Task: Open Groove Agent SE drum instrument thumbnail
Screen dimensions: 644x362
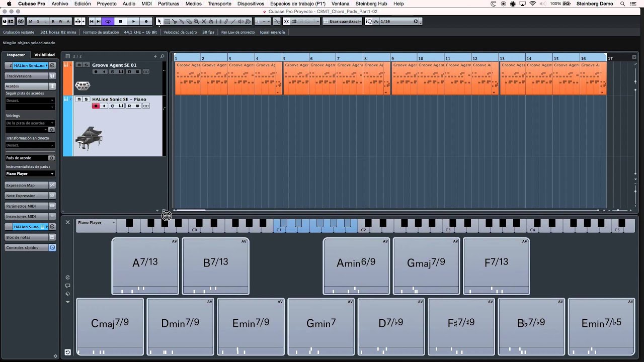Action: (x=83, y=85)
